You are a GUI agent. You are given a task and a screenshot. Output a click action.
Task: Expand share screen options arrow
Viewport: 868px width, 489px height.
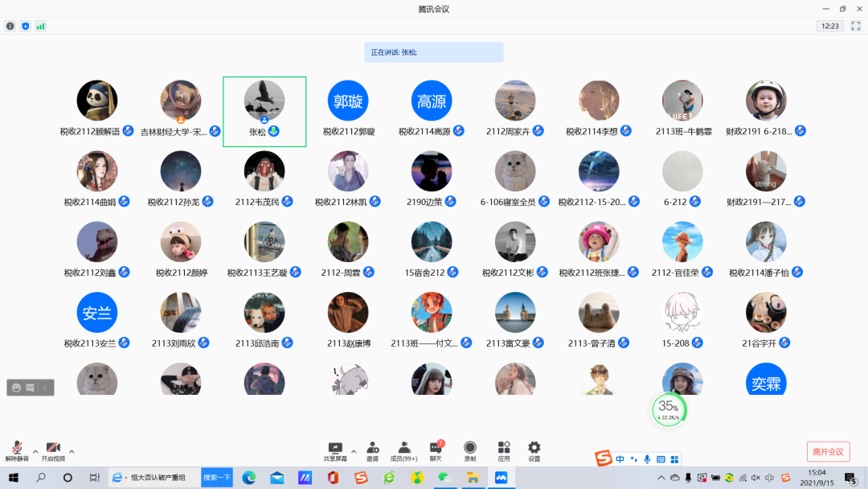(354, 451)
